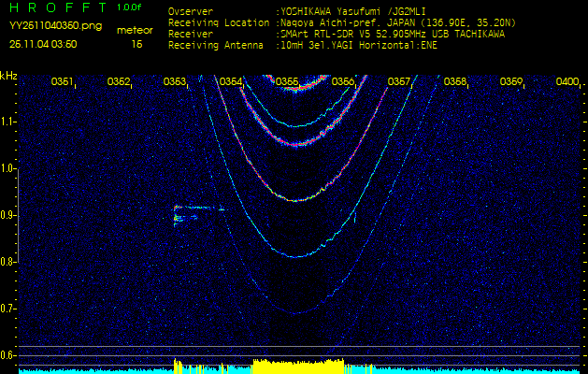This screenshot has height=374, width=588.
Task: Click the 0.6 kHz axis label
Action: coord(8,355)
